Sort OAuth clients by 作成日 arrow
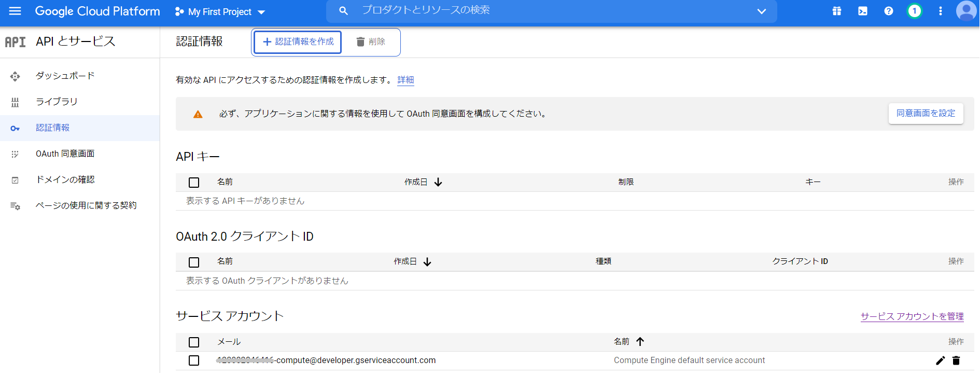This screenshot has height=375, width=980. pyautogui.click(x=427, y=262)
